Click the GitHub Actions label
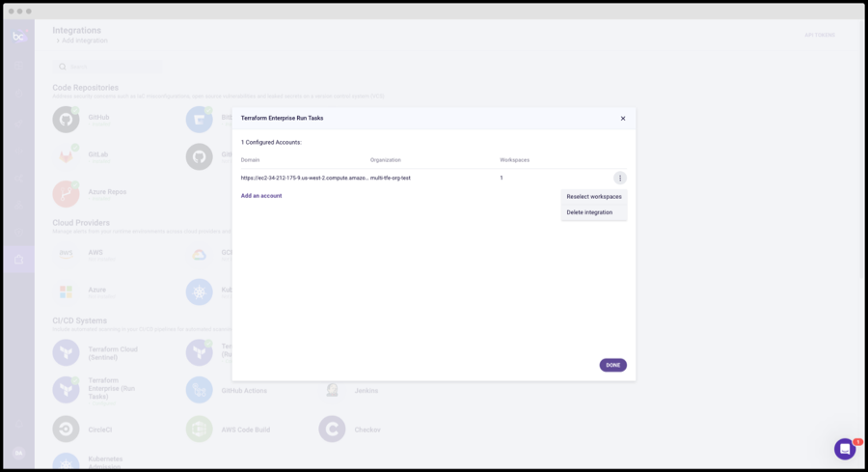This screenshot has height=472, width=868. (244, 391)
